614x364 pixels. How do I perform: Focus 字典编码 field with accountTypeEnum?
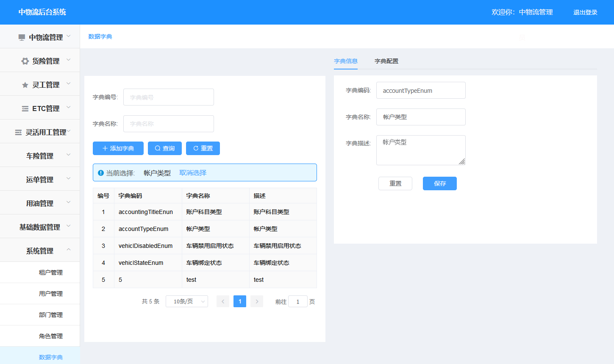[421, 90]
